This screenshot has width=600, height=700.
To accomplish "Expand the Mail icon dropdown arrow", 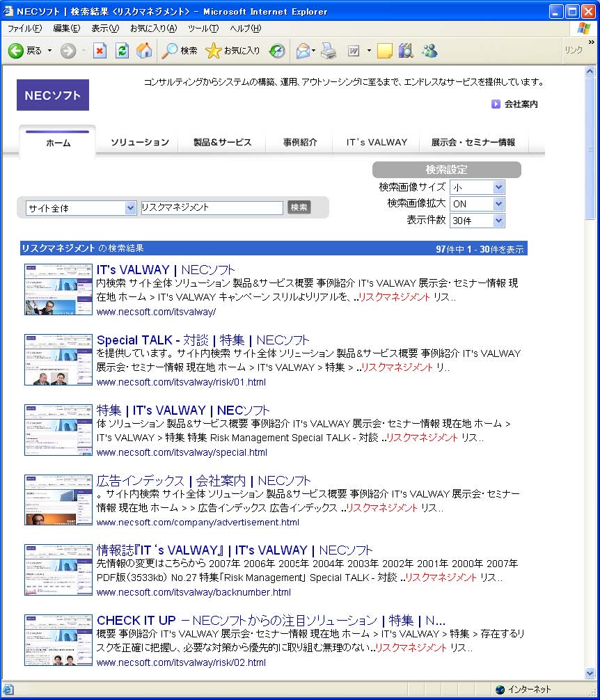I will (x=313, y=50).
